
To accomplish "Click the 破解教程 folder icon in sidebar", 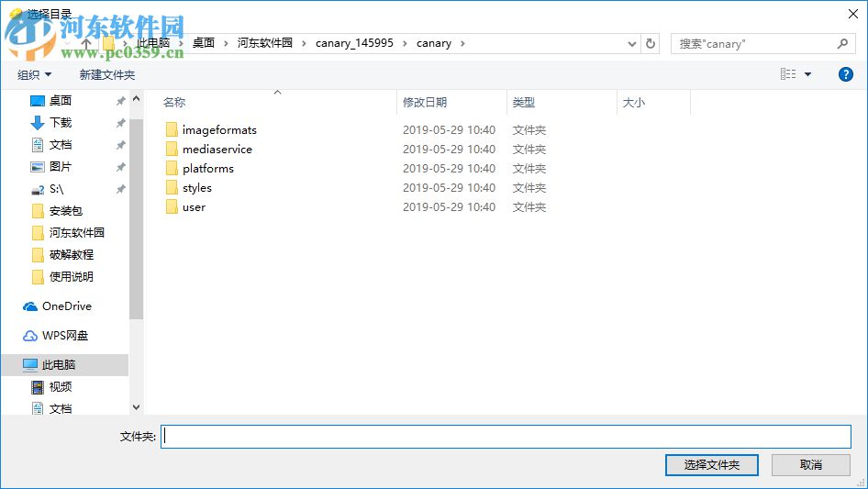I will (38, 255).
